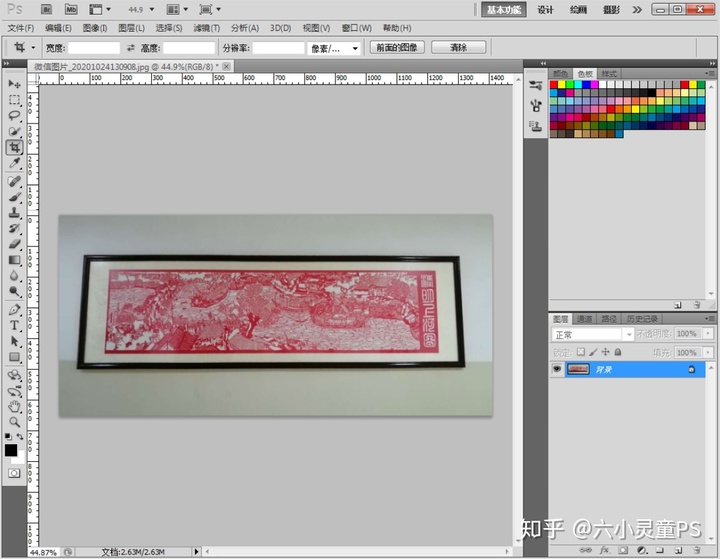Swap width and height values
The height and width of the screenshot is (559, 720).
130,48
